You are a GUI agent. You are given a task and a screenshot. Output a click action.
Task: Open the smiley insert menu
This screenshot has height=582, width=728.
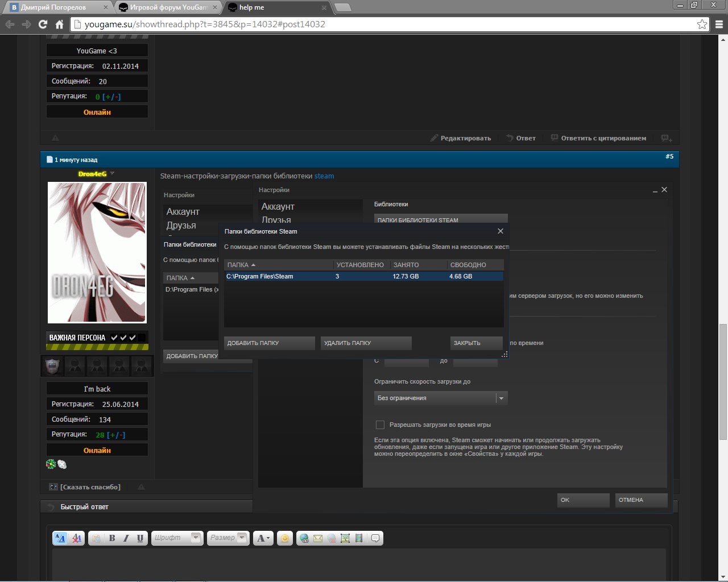[285, 538]
